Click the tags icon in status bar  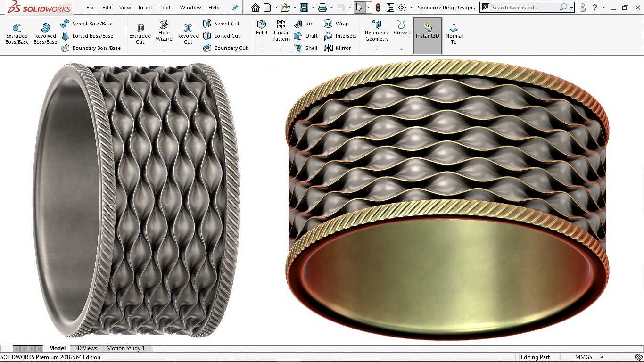(x=638, y=357)
